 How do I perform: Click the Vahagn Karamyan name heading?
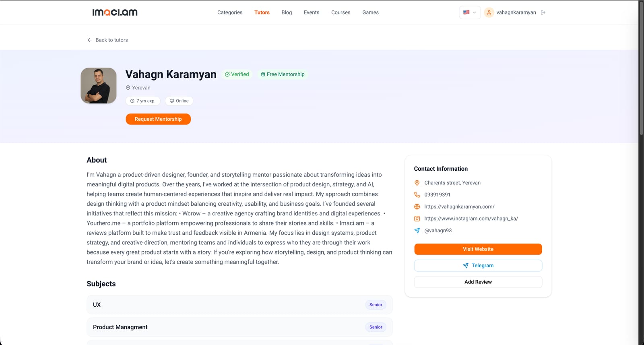(171, 74)
